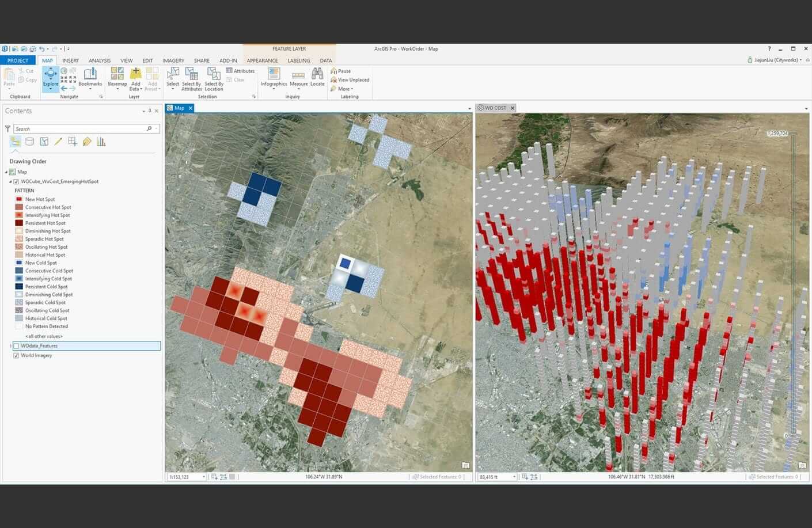Image resolution: width=812 pixels, height=528 pixels.
Task: Open the map scale 1:153,123 dropdown
Action: coord(204,477)
